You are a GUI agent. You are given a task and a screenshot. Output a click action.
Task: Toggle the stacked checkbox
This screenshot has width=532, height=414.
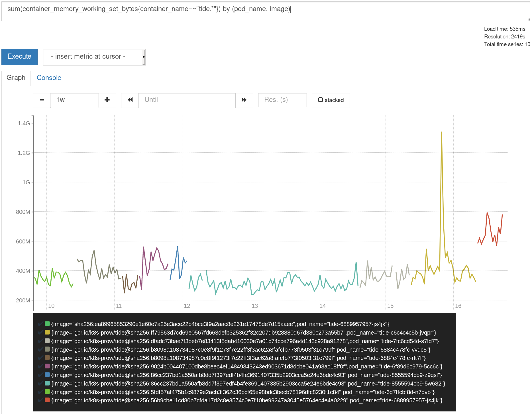[321, 100]
